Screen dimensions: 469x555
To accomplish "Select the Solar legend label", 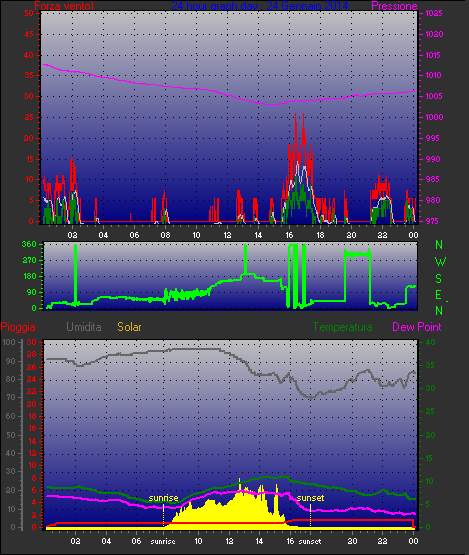I will pos(129,327).
